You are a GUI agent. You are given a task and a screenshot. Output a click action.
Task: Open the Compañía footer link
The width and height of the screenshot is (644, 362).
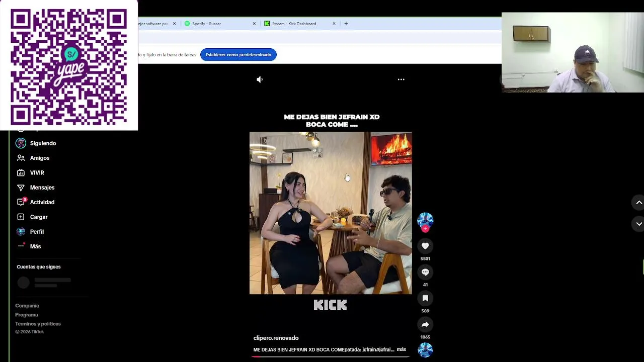pos(27,306)
